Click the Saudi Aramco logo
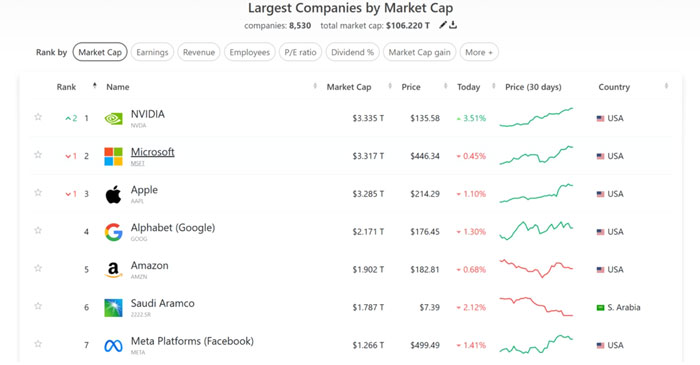The height and width of the screenshot is (365, 700). [113, 308]
